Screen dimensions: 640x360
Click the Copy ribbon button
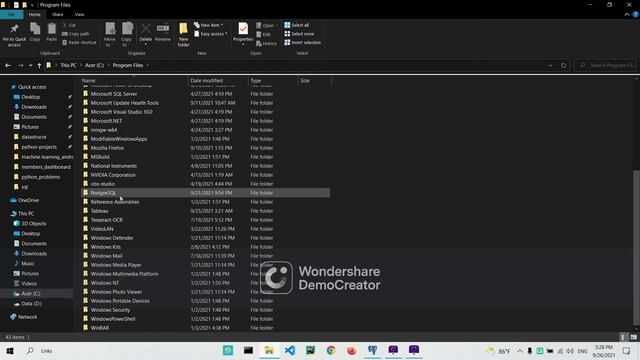(x=35, y=33)
